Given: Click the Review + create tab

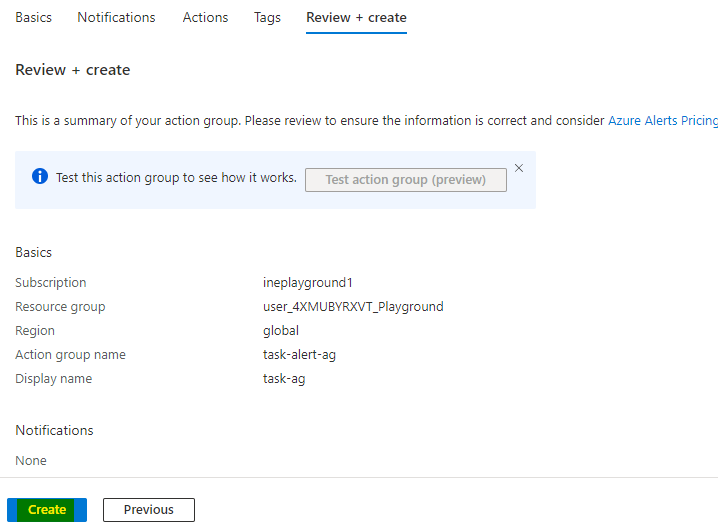Looking at the screenshot, I should pos(356,18).
